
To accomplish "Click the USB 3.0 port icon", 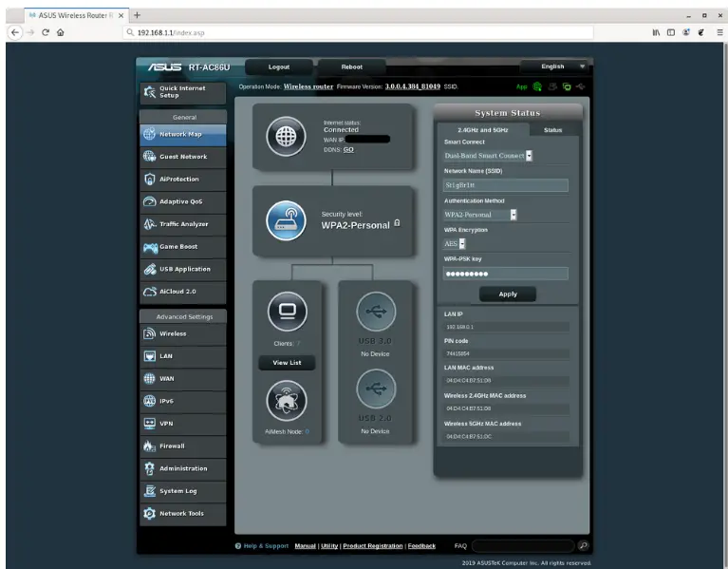I will coord(376,312).
